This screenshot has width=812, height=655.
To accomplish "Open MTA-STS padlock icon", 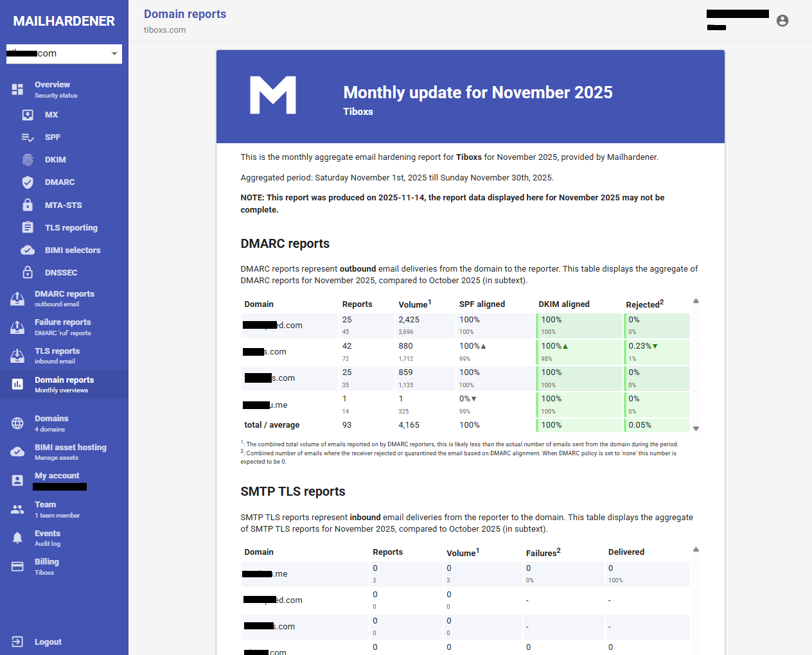I will 28,205.
